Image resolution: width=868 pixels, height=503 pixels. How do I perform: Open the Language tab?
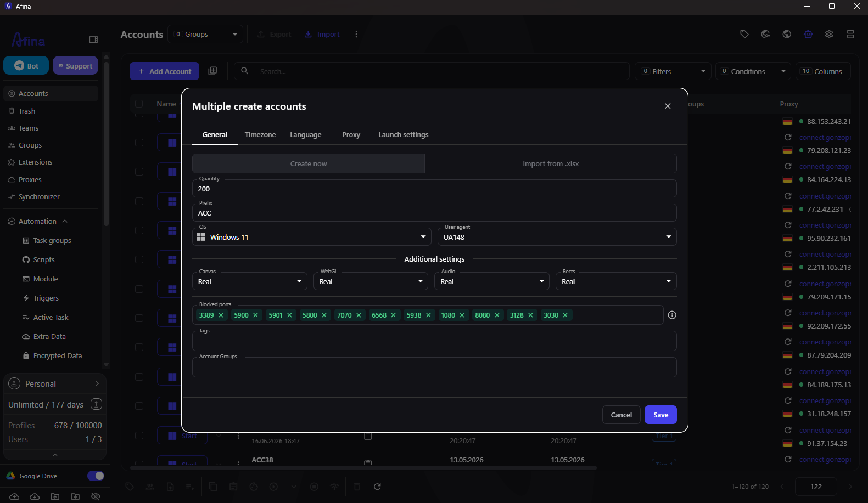(306, 134)
